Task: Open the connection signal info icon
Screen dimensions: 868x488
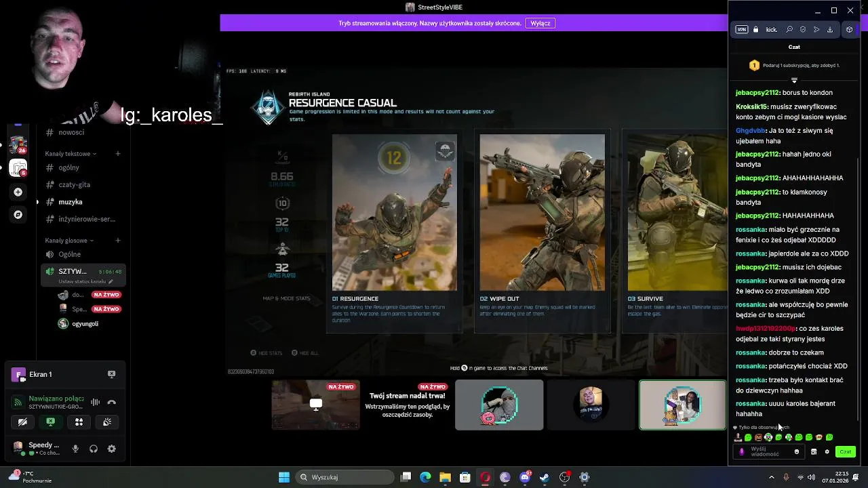Action: click(x=18, y=402)
